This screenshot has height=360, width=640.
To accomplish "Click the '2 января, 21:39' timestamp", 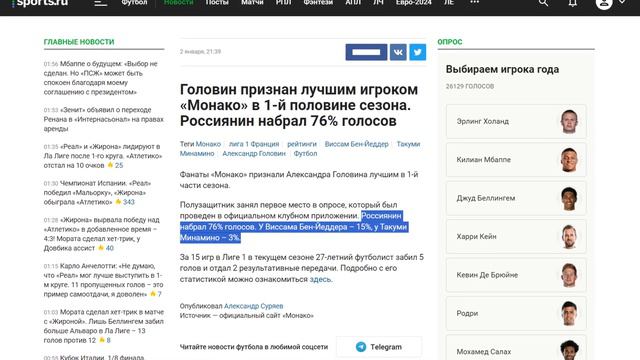I will [x=200, y=52].
